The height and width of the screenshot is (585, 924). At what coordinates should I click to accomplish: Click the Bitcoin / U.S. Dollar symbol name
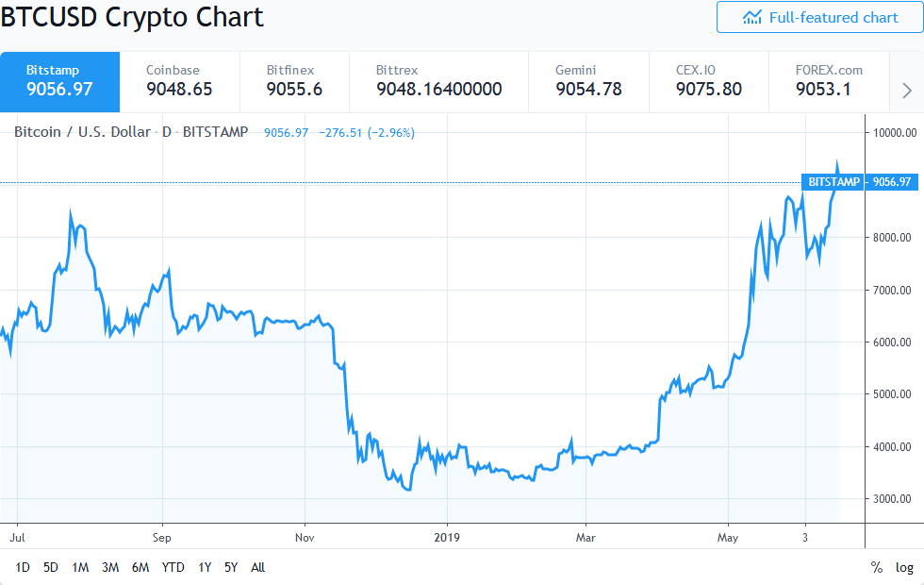click(80, 132)
